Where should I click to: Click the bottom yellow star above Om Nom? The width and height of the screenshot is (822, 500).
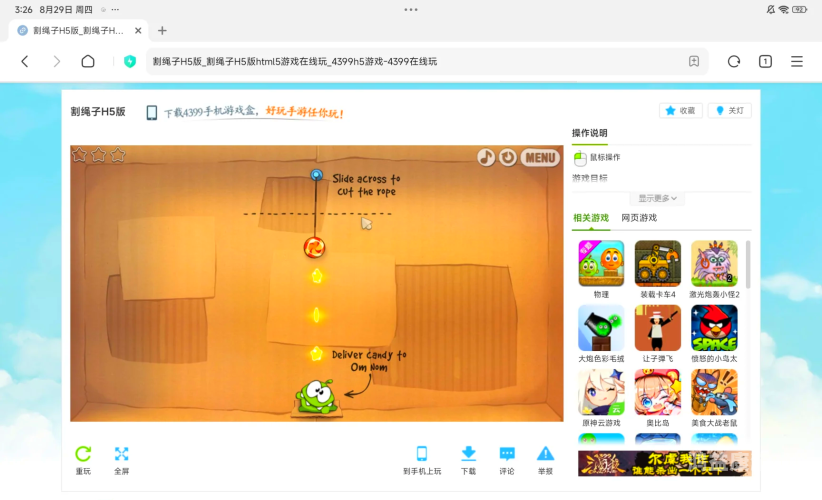tap(316, 354)
